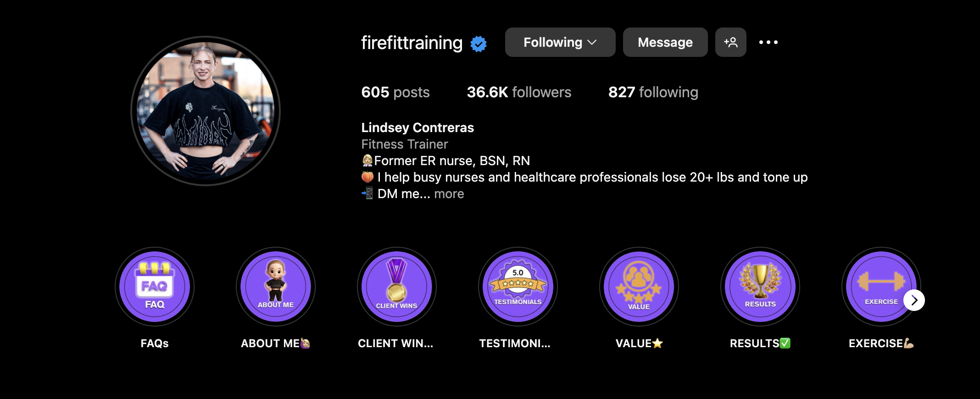Expand the Following dropdown button
This screenshot has width=980, height=399.
coord(560,42)
